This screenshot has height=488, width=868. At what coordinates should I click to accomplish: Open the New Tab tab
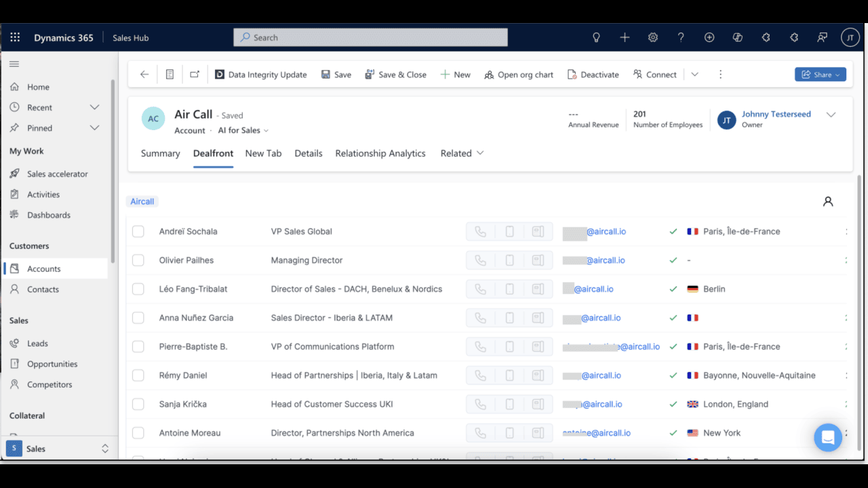point(263,153)
